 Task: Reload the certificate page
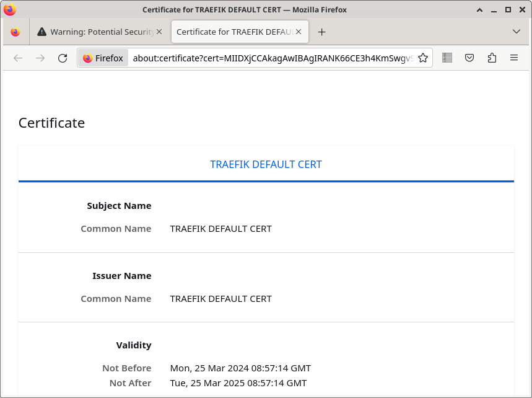63,58
